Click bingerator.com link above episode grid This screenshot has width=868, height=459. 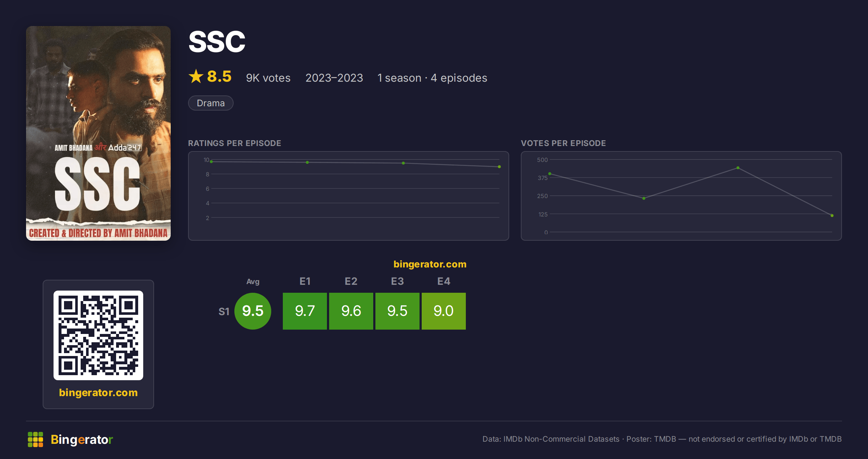430,264
